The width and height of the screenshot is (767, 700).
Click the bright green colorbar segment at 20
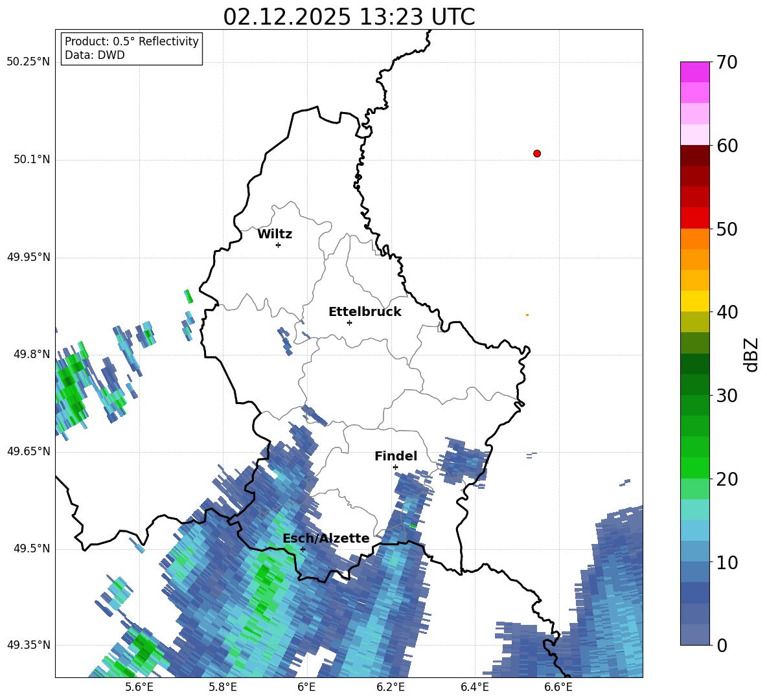coord(694,468)
